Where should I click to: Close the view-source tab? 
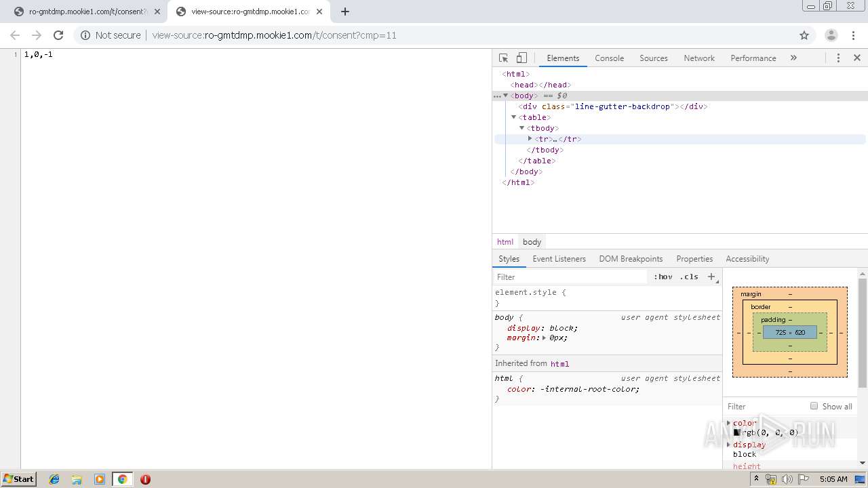click(319, 12)
